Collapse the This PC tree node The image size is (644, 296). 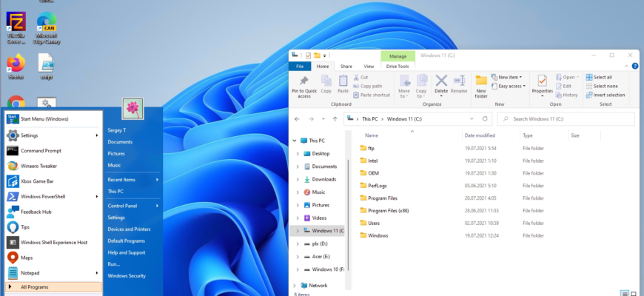295,141
